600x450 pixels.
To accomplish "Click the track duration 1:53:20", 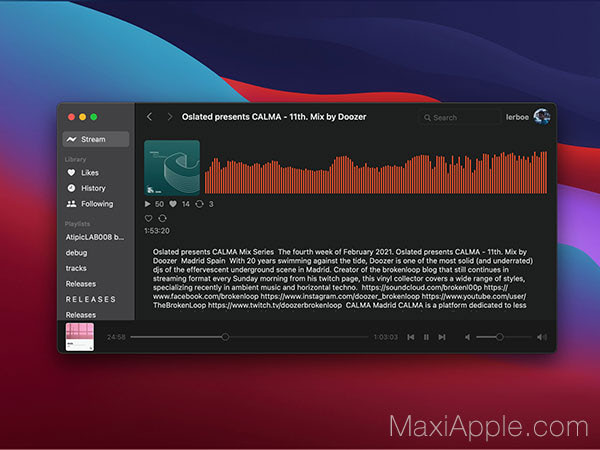I will [x=157, y=231].
